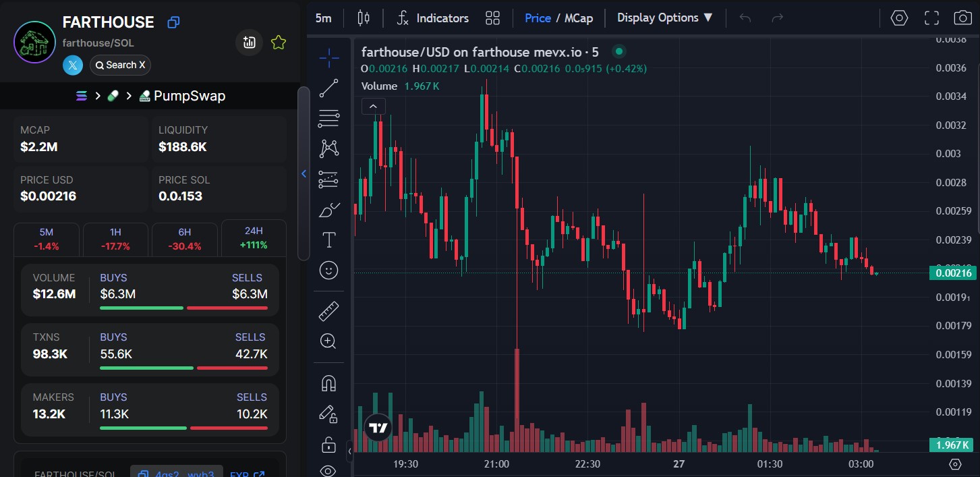Viewport: 980px width, 477px height.
Task: Collapse the left info panel arrow
Action: tap(304, 174)
